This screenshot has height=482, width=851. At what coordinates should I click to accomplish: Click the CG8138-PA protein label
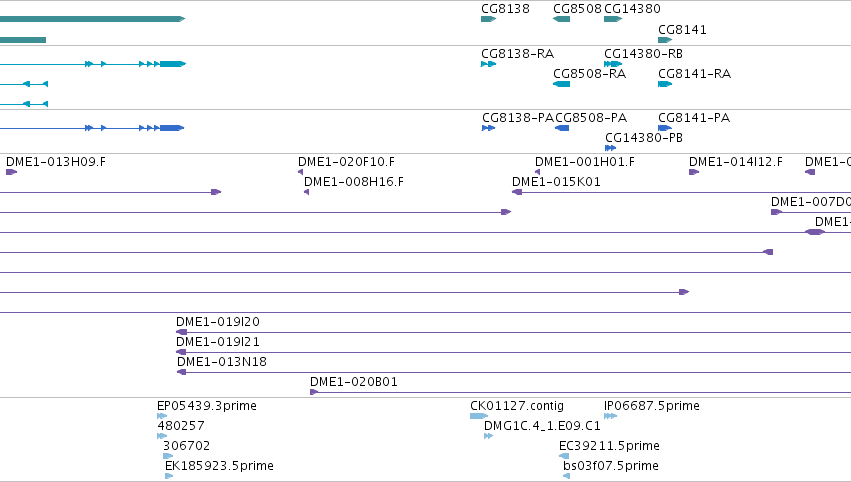(518, 118)
